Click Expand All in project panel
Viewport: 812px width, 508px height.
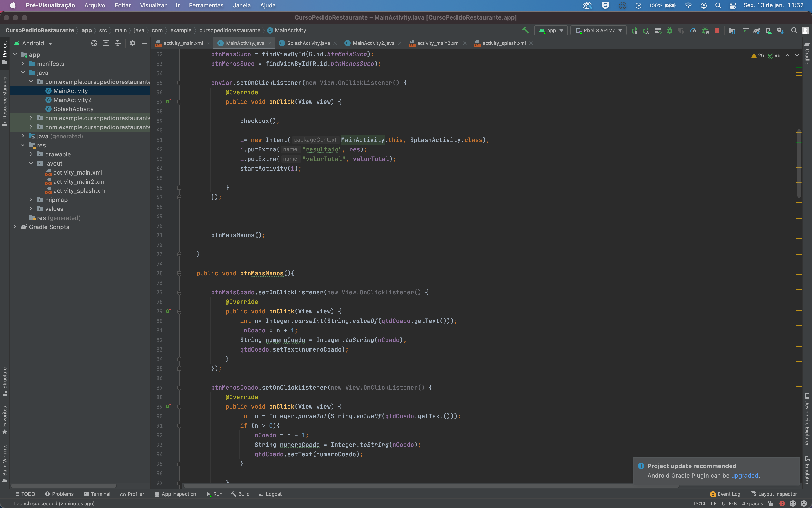[x=106, y=43]
